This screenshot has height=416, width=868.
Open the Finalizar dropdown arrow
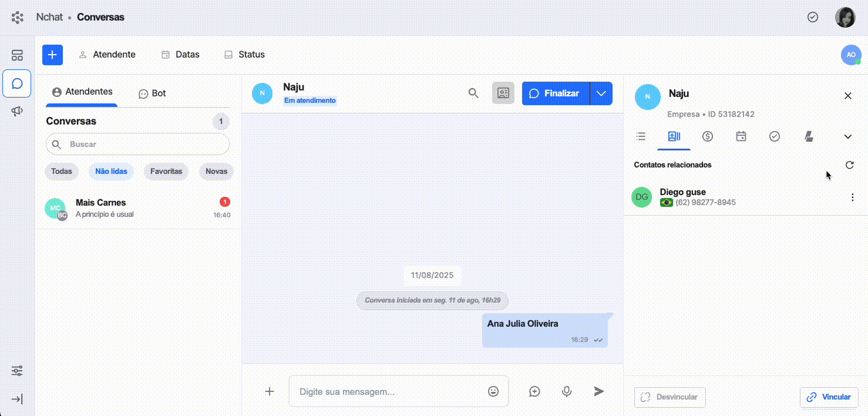pyautogui.click(x=601, y=93)
